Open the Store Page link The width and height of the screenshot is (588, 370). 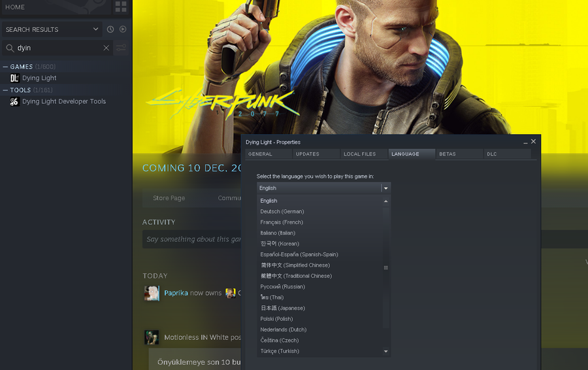click(169, 198)
